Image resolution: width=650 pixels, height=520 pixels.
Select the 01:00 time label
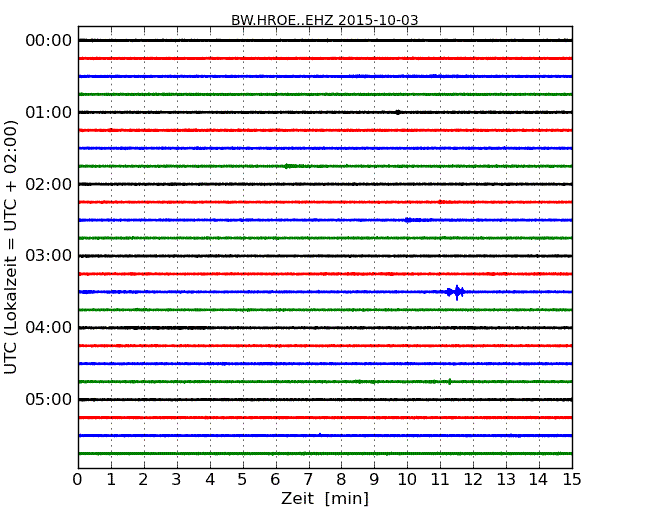[x=49, y=112]
